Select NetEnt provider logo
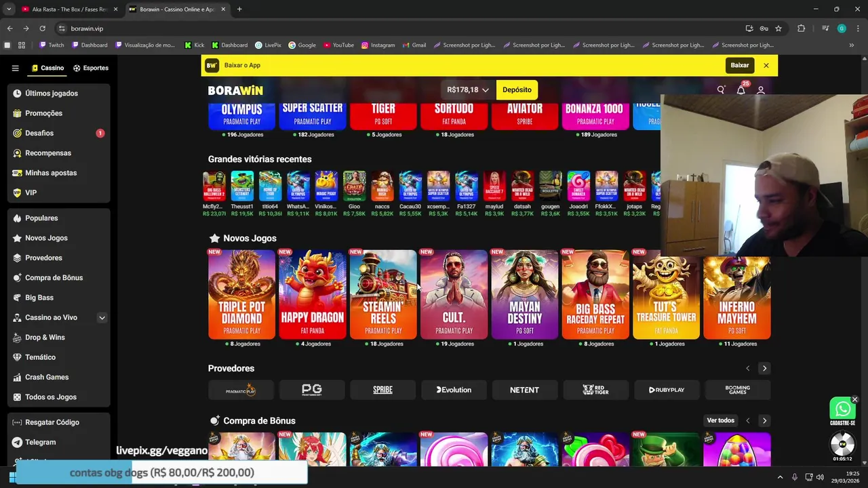The image size is (868, 488). point(524,390)
